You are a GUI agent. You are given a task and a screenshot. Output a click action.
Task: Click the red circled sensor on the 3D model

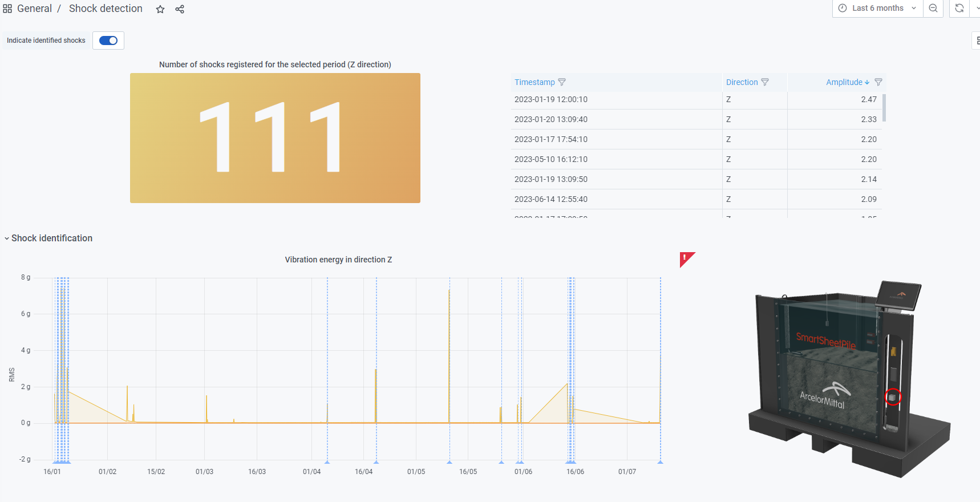tap(893, 397)
